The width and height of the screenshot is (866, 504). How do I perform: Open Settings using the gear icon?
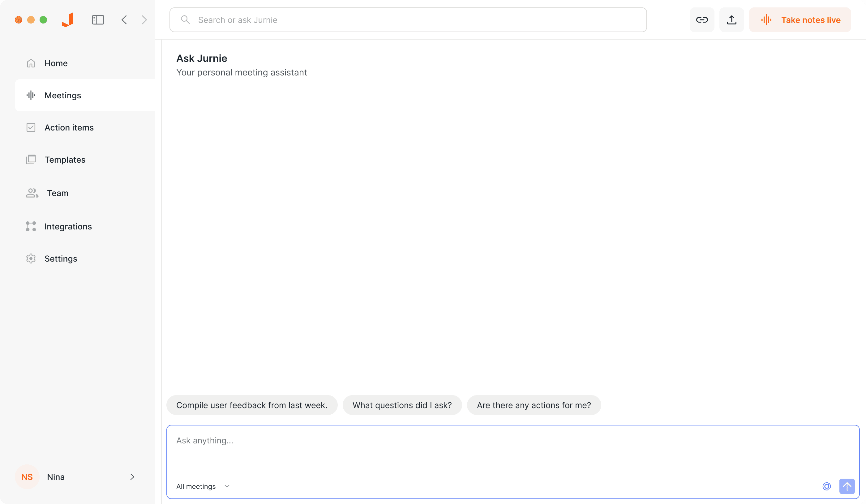[31, 258]
